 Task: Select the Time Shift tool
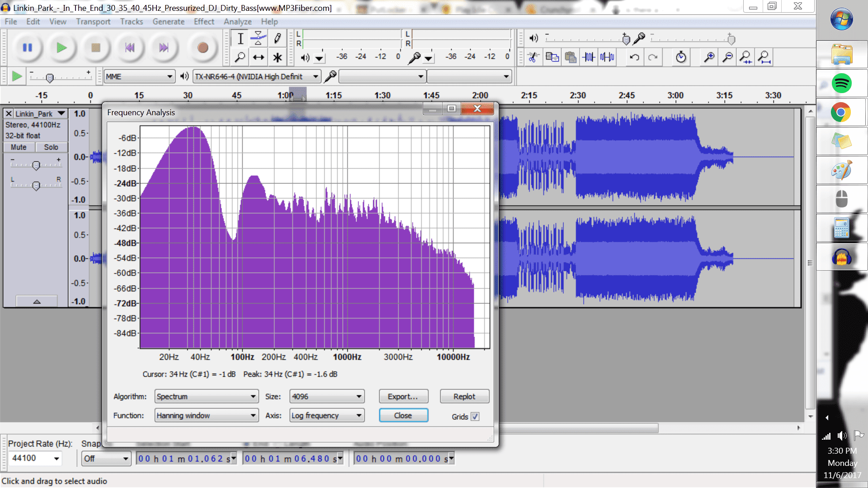[259, 57]
